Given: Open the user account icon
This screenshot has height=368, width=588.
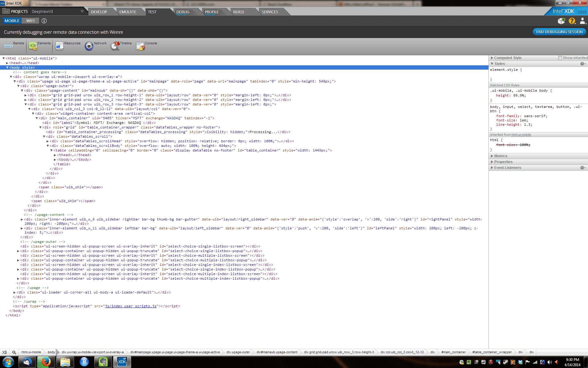Looking at the screenshot, I should [x=582, y=21].
